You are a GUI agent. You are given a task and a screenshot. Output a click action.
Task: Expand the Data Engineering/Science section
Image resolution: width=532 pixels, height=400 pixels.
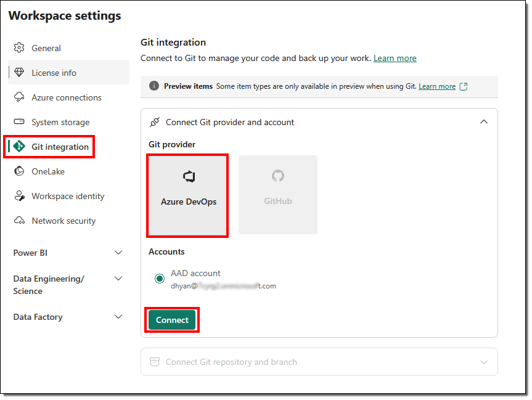click(x=118, y=279)
